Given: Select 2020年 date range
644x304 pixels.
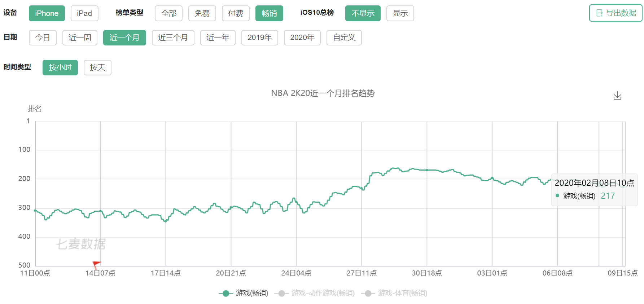Looking at the screenshot, I should pos(302,38).
